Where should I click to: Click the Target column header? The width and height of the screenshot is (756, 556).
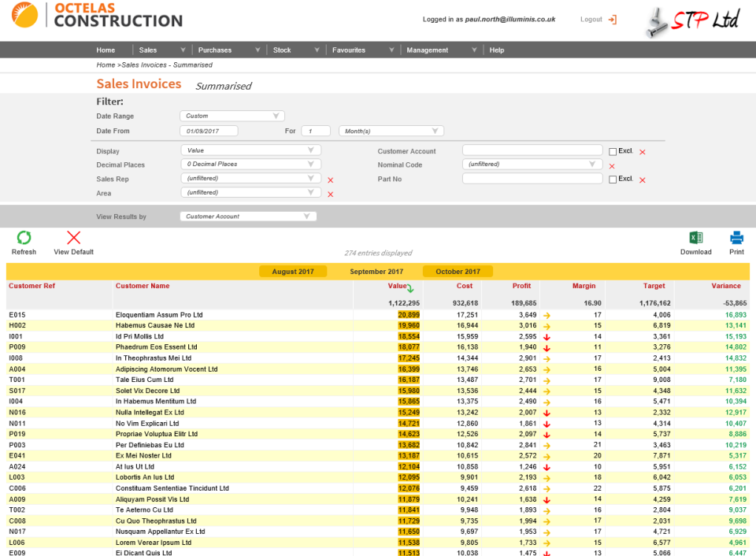[x=654, y=286]
